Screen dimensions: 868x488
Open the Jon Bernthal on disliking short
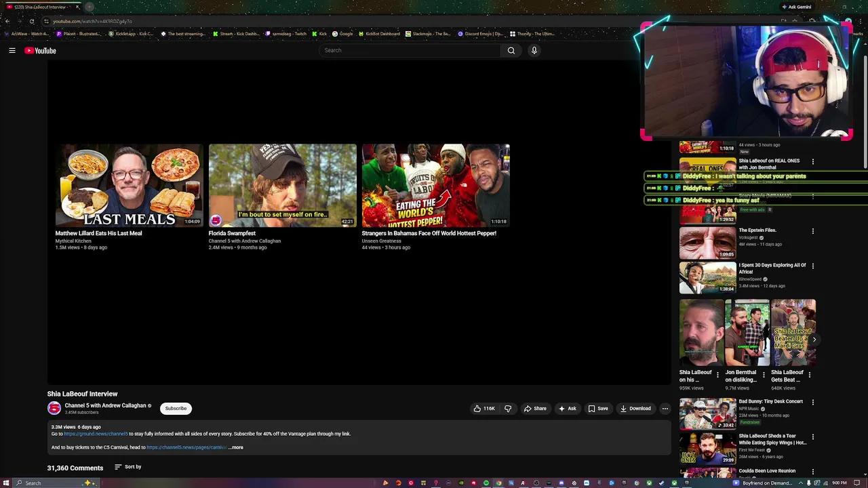(747, 333)
